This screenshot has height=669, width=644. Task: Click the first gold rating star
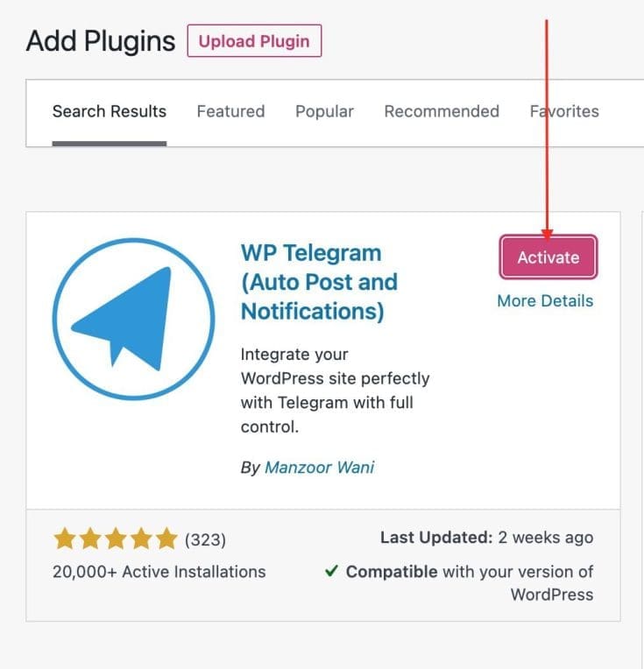click(x=63, y=538)
